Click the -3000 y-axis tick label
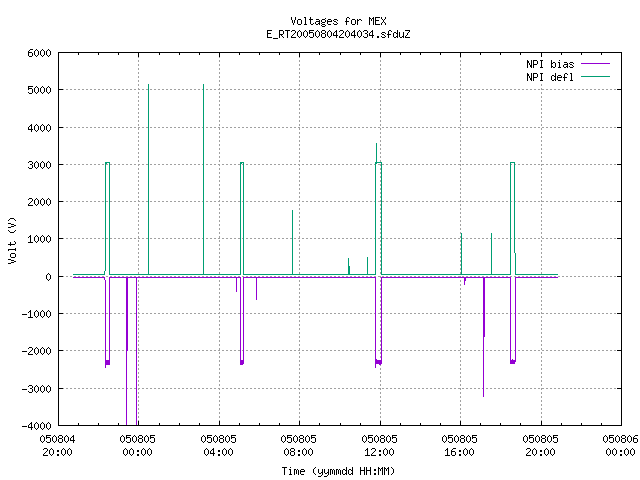This screenshot has height=480, width=640. coord(37,389)
